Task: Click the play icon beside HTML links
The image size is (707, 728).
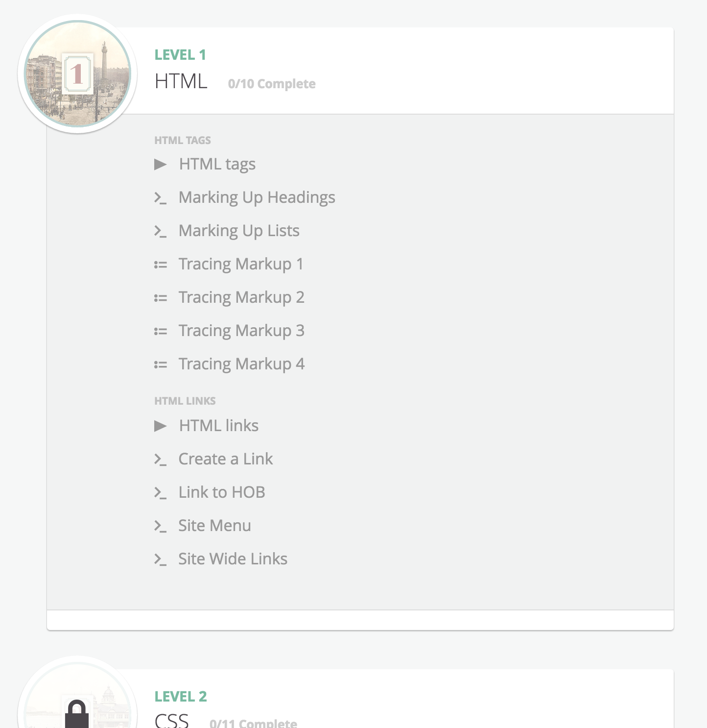Action: point(161,426)
